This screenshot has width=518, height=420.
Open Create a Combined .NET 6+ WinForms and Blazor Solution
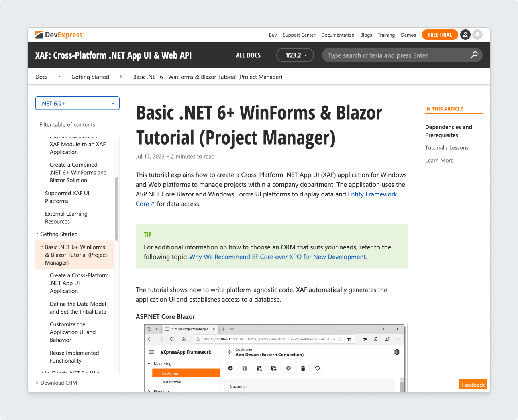78,173
